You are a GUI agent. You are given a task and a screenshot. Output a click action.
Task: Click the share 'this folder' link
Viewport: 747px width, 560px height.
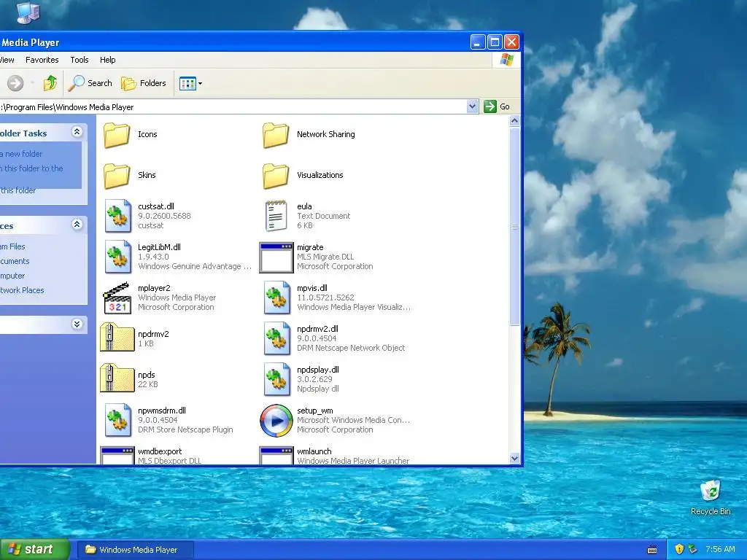pos(18,190)
